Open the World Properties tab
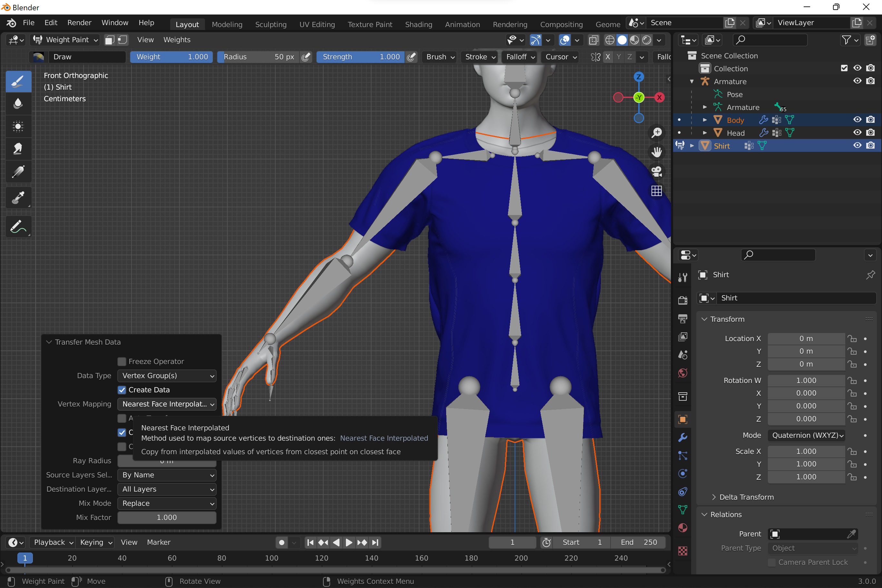This screenshot has height=588, width=882. 682,373
